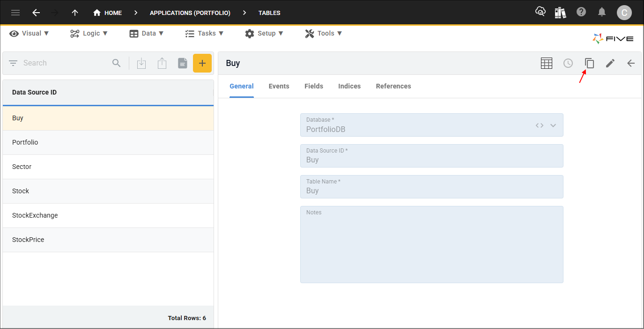Viewport: 644px width, 329px height.
Task: Select the Stock table row
Action: (x=108, y=191)
